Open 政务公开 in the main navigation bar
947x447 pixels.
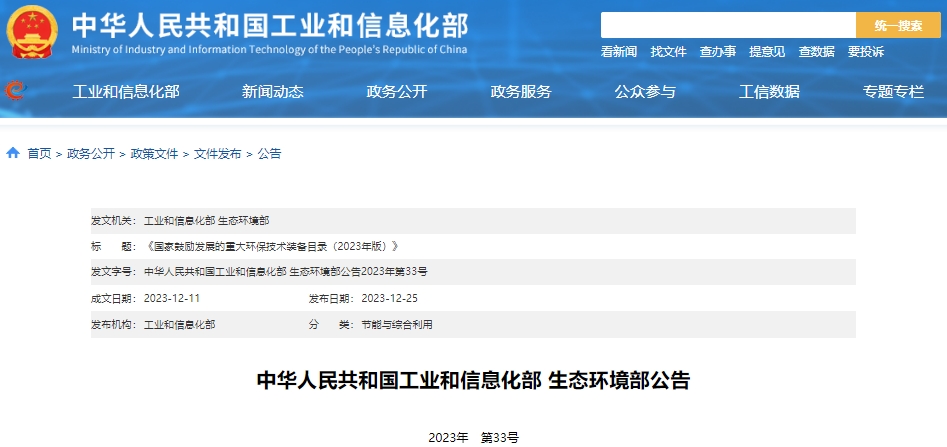coord(397,92)
